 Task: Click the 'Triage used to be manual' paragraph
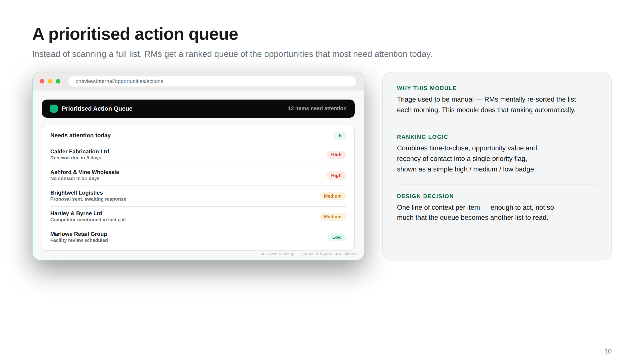(x=486, y=105)
